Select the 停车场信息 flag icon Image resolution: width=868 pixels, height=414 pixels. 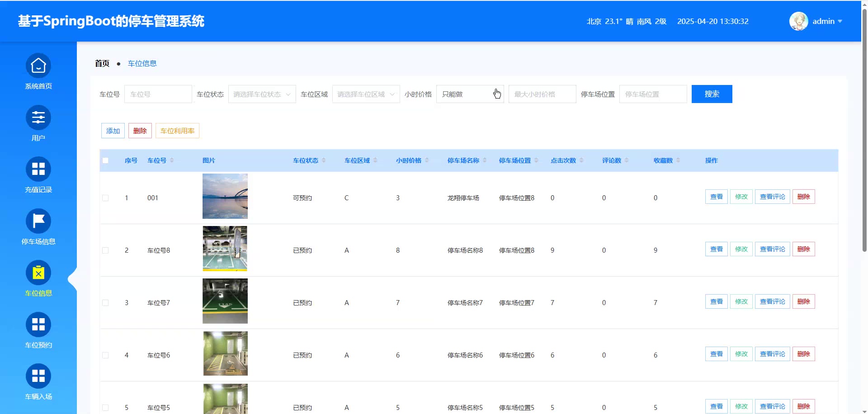38,221
